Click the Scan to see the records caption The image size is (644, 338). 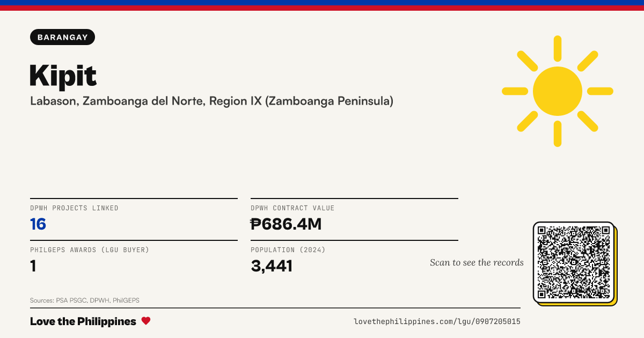[x=477, y=262]
